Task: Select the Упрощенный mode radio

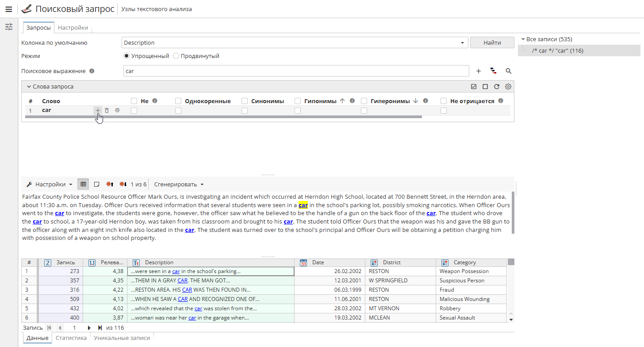Action: tap(126, 56)
